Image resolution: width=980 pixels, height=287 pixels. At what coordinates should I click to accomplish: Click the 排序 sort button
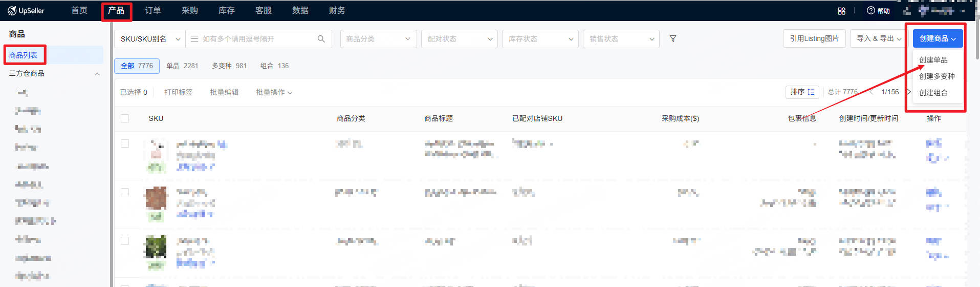click(x=802, y=92)
